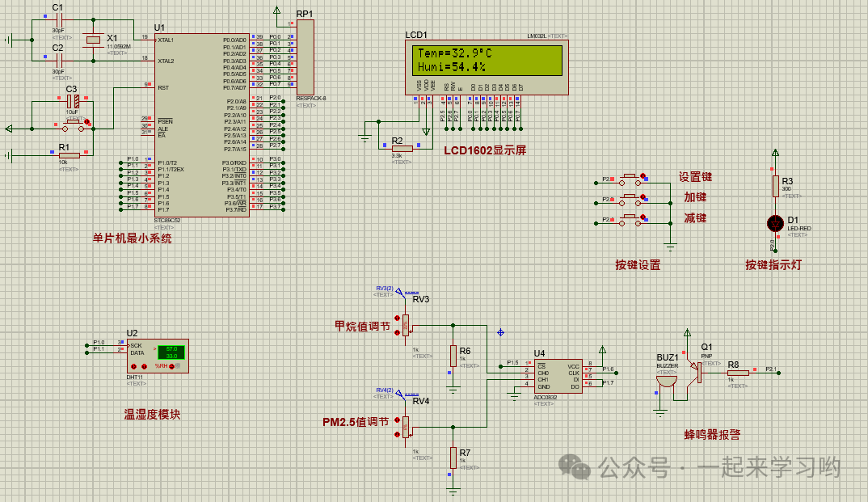868x502 pixels.
Task: Select resistor R2 3.3k near the LCD
Action: coord(402,148)
